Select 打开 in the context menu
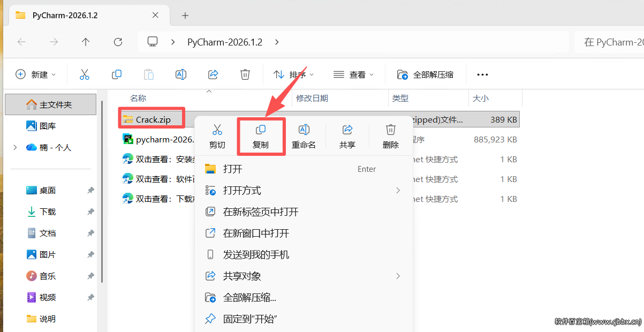644x332 pixels. point(304,169)
